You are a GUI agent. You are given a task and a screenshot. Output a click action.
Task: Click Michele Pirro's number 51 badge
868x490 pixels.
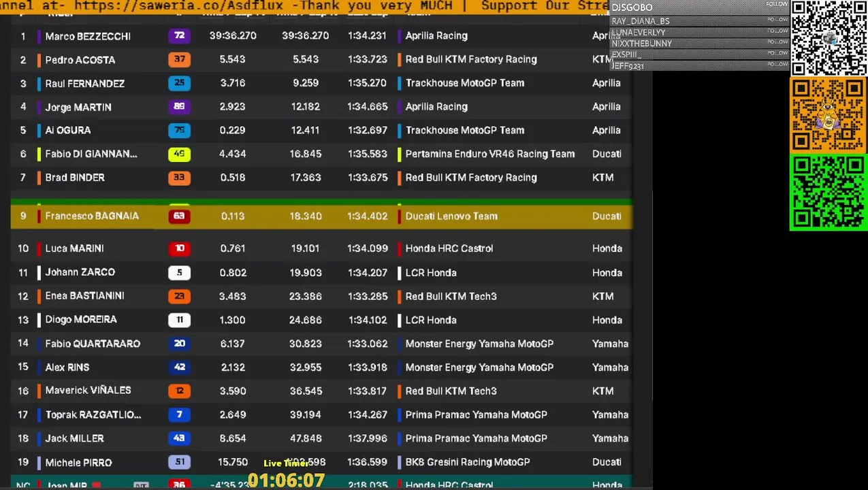pyautogui.click(x=180, y=462)
